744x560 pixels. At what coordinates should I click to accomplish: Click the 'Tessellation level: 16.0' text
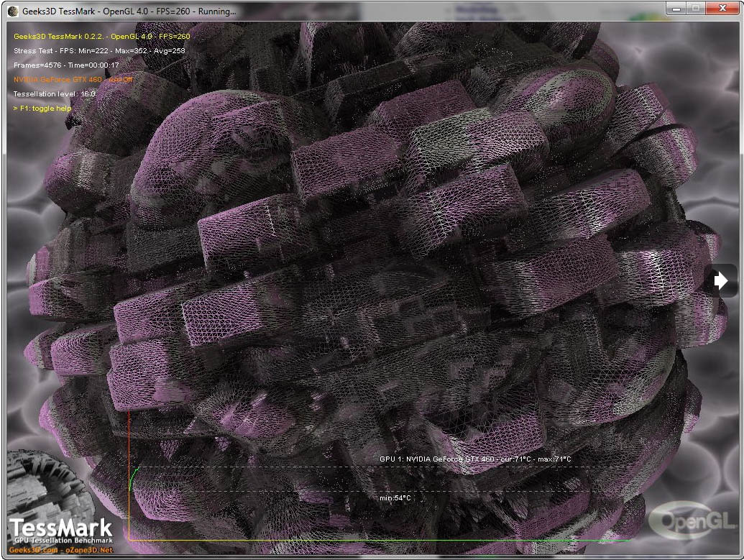tap(54, 93)
